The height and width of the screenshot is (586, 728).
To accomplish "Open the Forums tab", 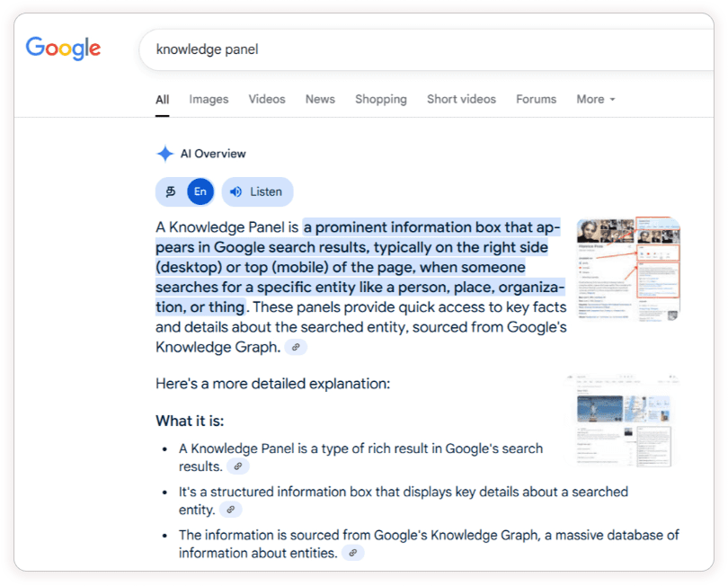I will 536,100.
